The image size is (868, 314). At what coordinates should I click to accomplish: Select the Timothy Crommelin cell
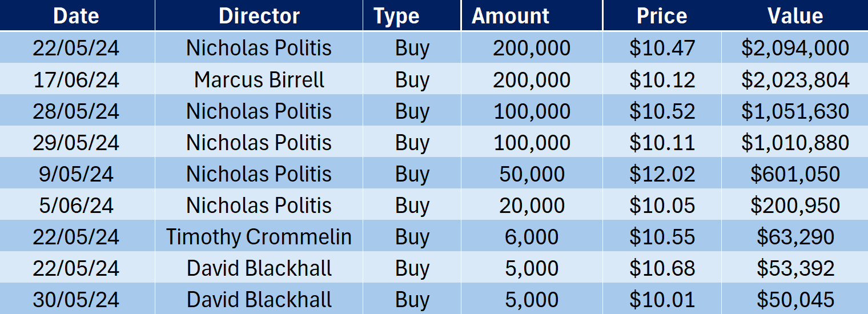[x=259, y=237]
